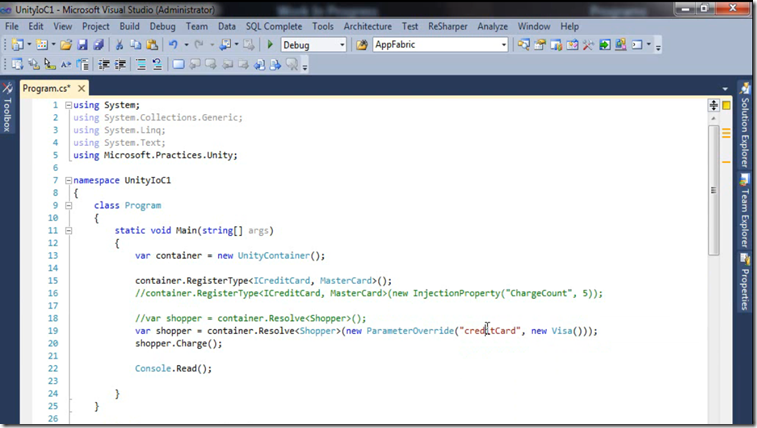Click the Paste clipboard icon
The width and height of the screenshot is (757, 428).
pos(152,45)
